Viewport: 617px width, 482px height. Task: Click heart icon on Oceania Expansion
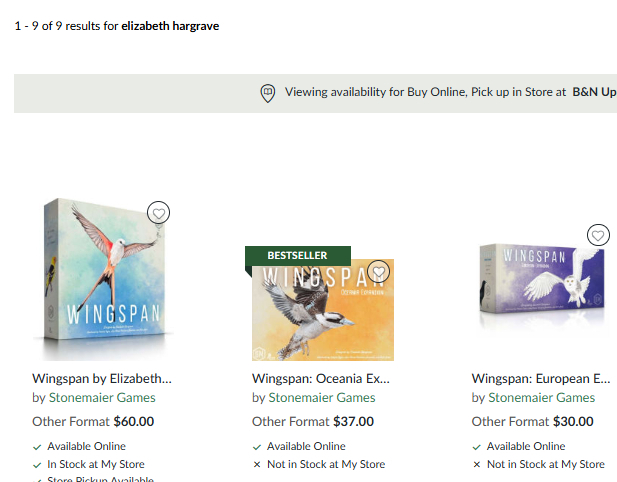pos(379,271)
